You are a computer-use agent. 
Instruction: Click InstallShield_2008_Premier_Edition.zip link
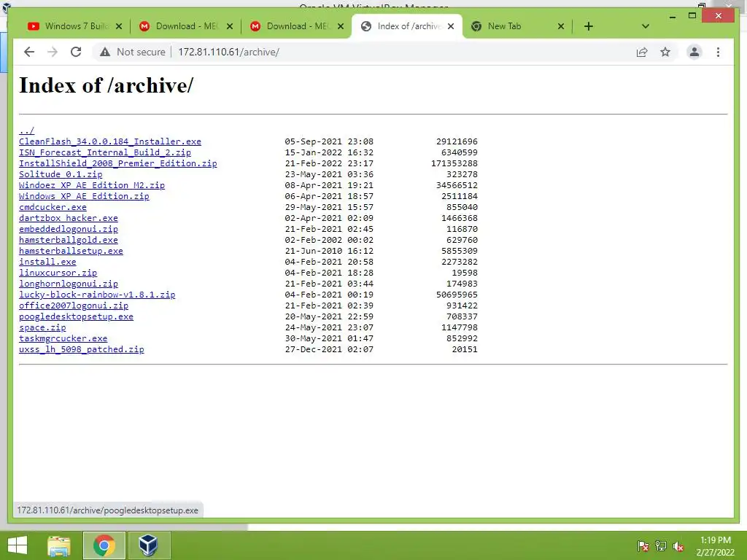(x=117, y=163)
